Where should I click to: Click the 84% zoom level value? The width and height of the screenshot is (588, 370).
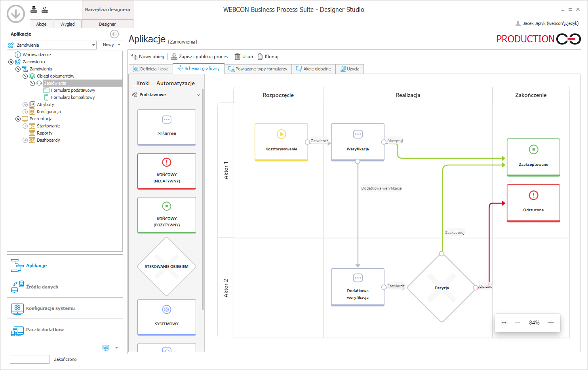pyautogui.click(x=534, y=323)
